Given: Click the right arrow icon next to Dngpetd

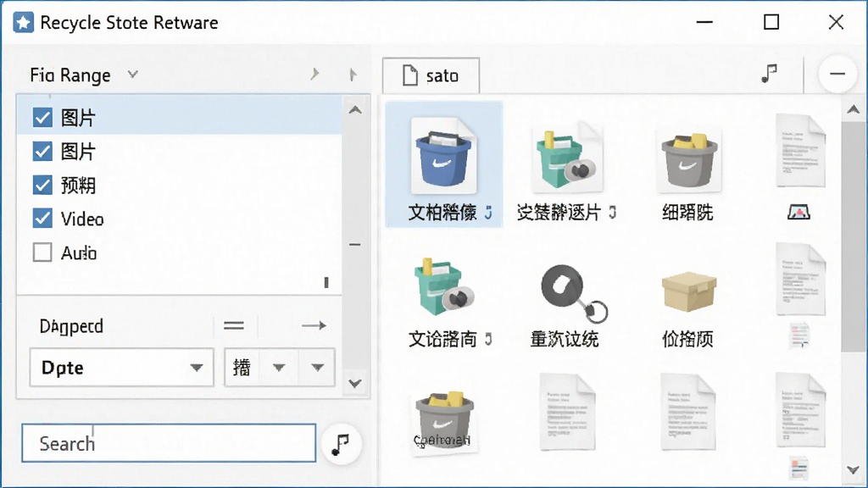Looking at the screenshot, I should point(314,325).
